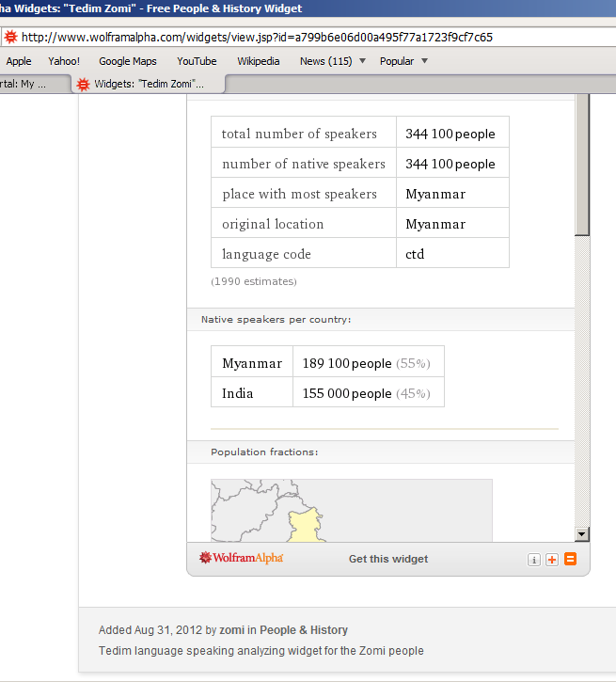Click the widget scrollbar down arrow
Viewport: 616px width, 682px height.
pos(581,534)
